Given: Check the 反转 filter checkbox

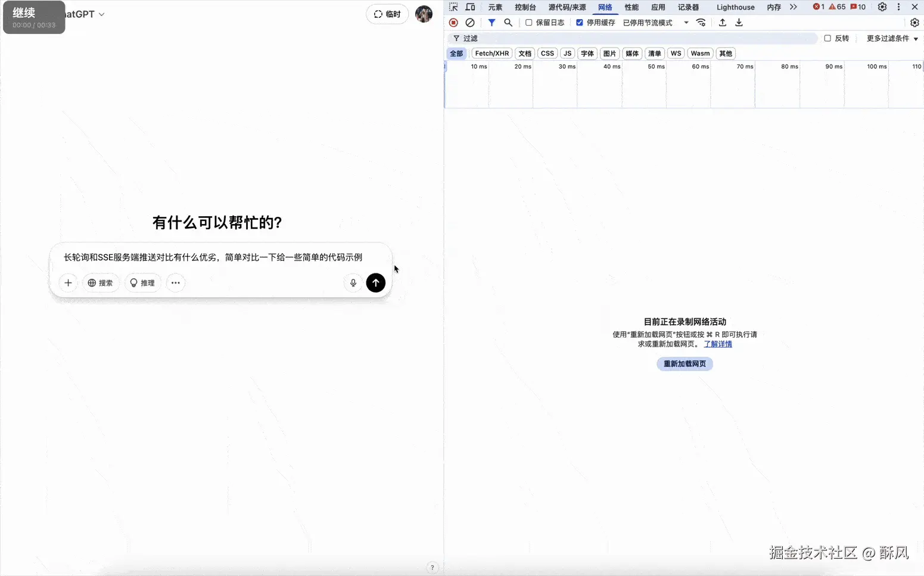Looking at the screenshot, I should pos(827,38).
